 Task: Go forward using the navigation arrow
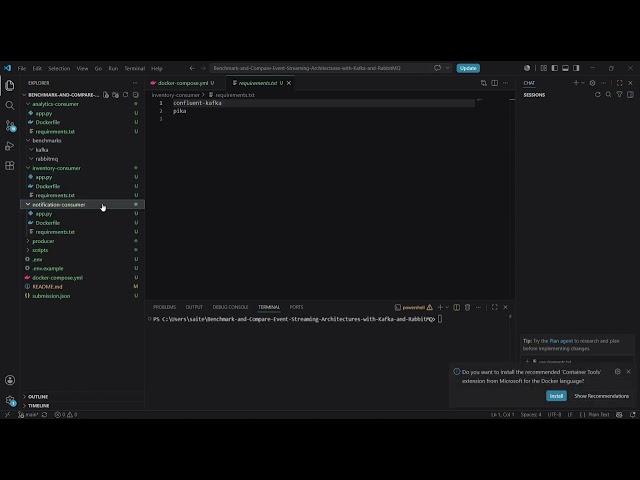pos(203,68)
